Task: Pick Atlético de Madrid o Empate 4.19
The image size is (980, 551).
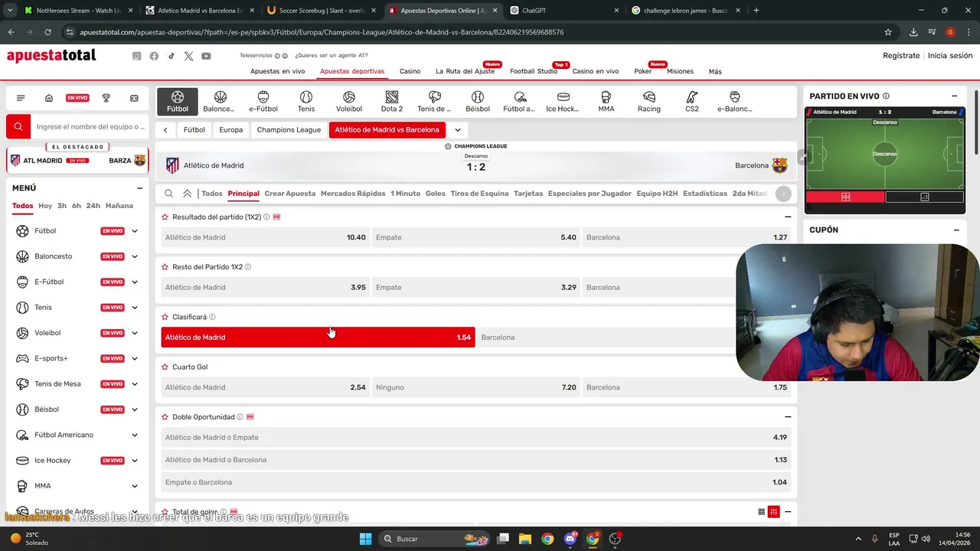Action: pos(476,438)
